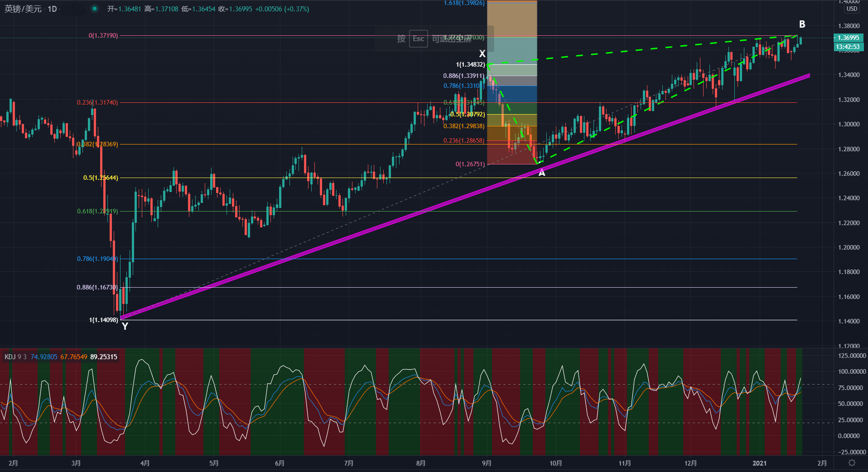Viewport: 868px width, 472px height.
Task: Select pattern point label B
Action: click(802, 24)
